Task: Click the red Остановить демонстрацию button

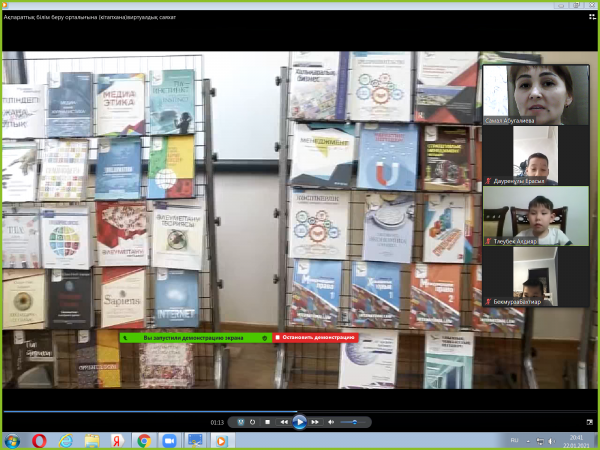Action: pyautogui.click(x=316, y=338)
